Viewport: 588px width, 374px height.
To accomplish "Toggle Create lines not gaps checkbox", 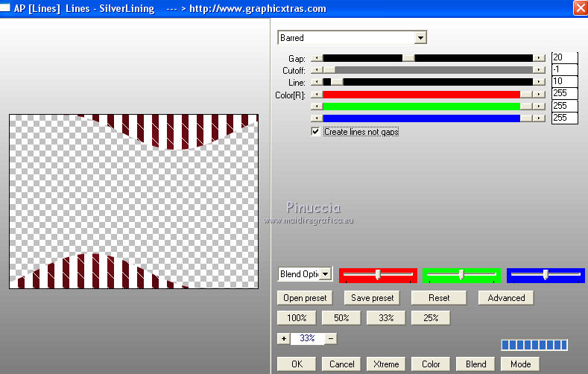I will 315,132.
